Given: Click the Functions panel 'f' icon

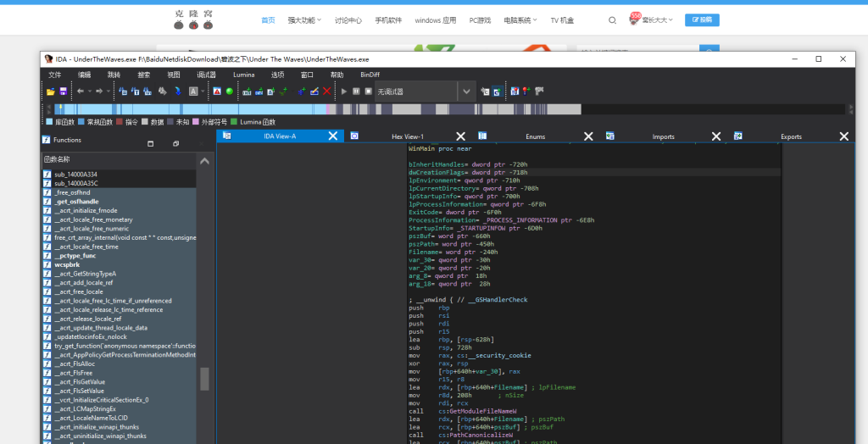Looking at the screenshot, I should (47, 140).
